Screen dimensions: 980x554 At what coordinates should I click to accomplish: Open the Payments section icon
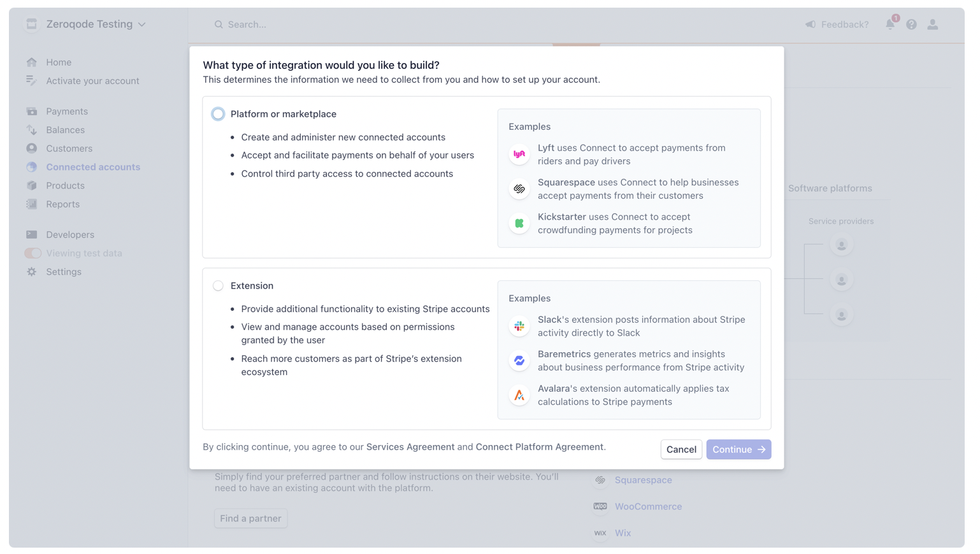click(x=32, y=111)
